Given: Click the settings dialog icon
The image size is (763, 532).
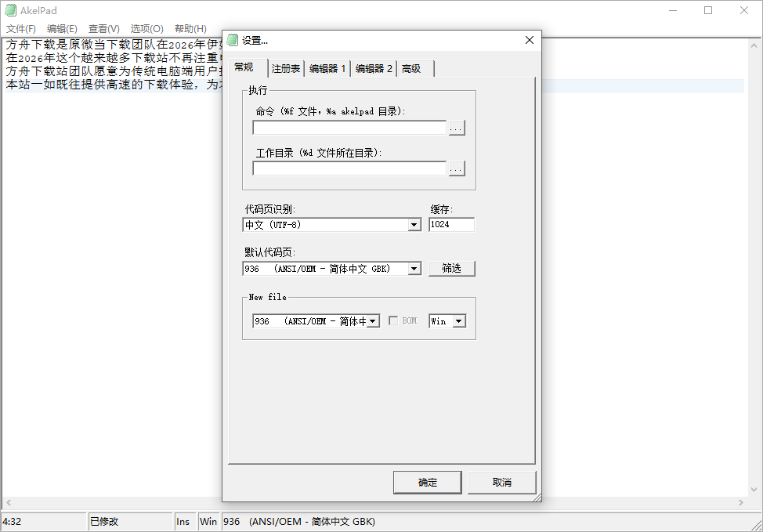Looking at the screenshot, I should [231, 39].
